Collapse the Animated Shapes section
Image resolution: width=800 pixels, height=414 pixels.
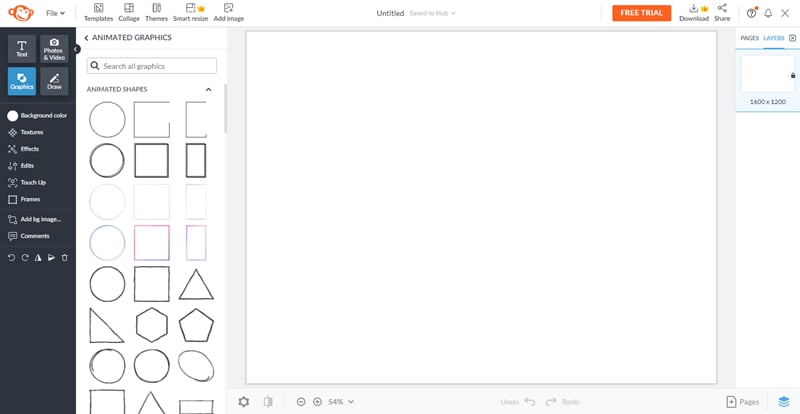coord(208,89)
